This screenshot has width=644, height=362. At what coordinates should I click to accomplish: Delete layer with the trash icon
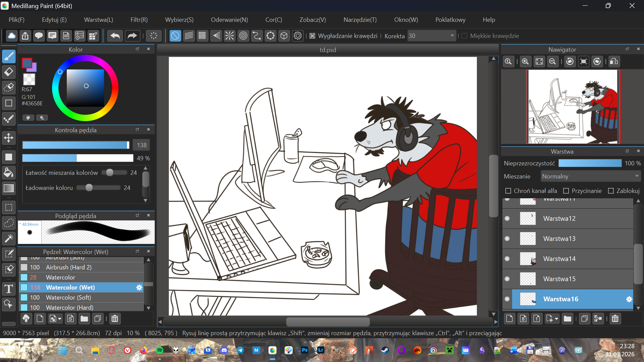pyautogui.click(x=615, y=319)
